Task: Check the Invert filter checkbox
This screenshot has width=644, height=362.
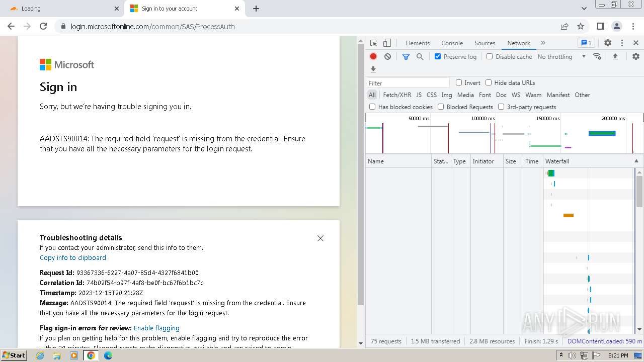Action: [x=459, y=82]
